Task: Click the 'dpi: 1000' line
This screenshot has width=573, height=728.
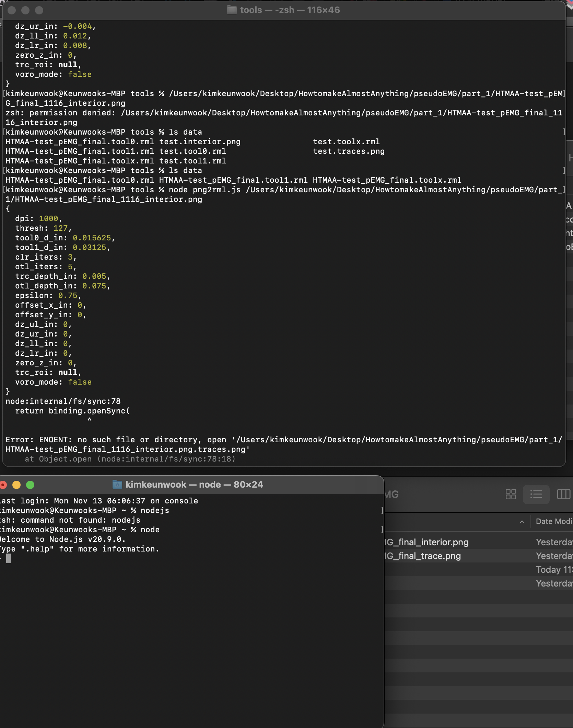Action: pos(38,219)
